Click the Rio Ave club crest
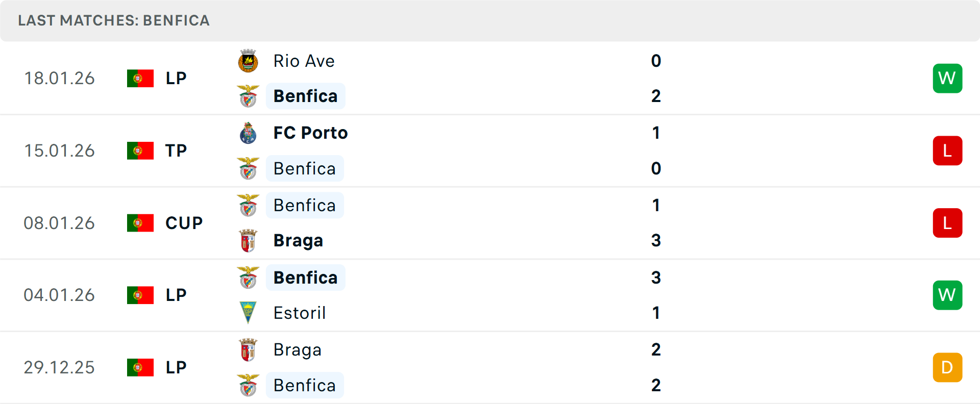The width and height of the screenshot is (980, 404). click(x=248, y=61)
